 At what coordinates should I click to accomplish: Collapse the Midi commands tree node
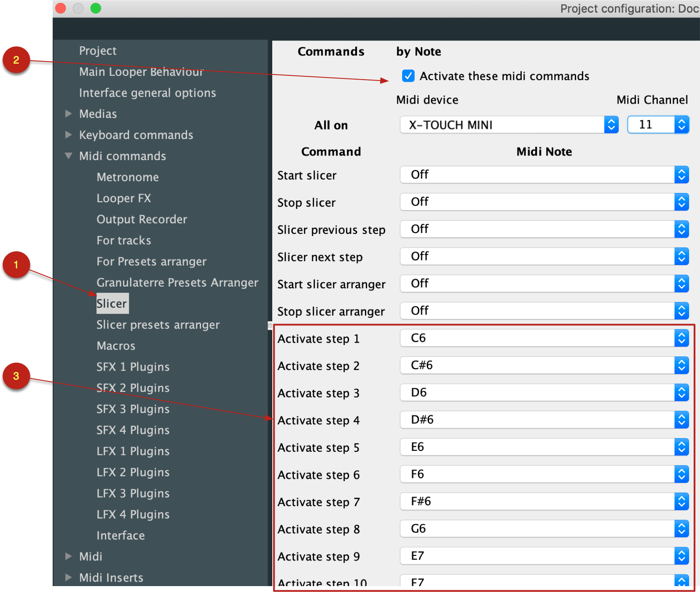click(x=68, y=156)
